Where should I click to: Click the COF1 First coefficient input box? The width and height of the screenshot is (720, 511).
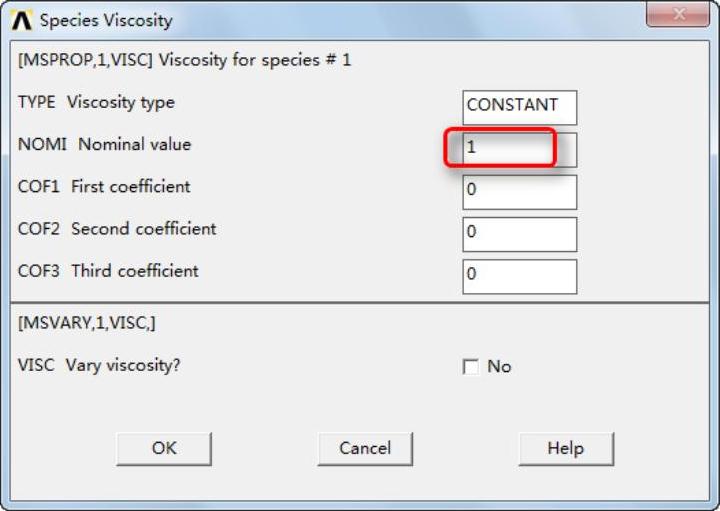click(519, 190)
